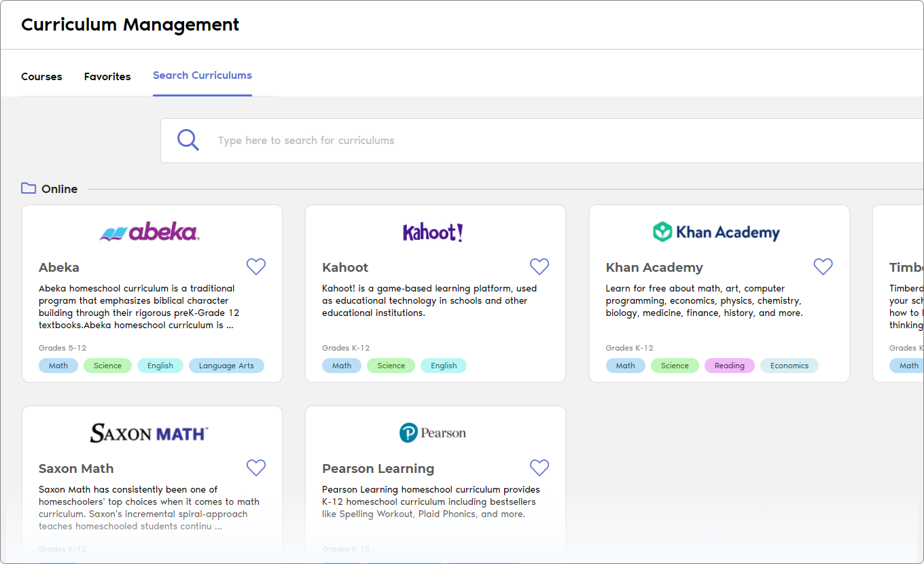Click the English tag on Abeka card

tap(160, 366)
